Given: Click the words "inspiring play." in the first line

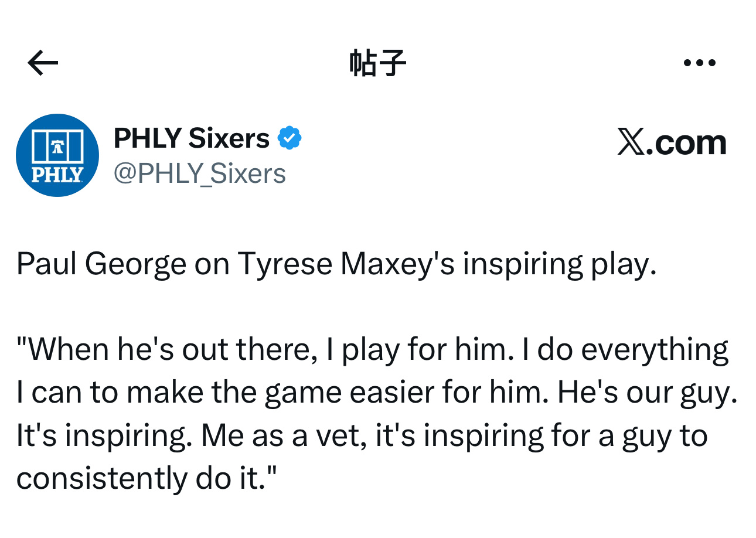Looking at the screenshot, I should 559,264.
